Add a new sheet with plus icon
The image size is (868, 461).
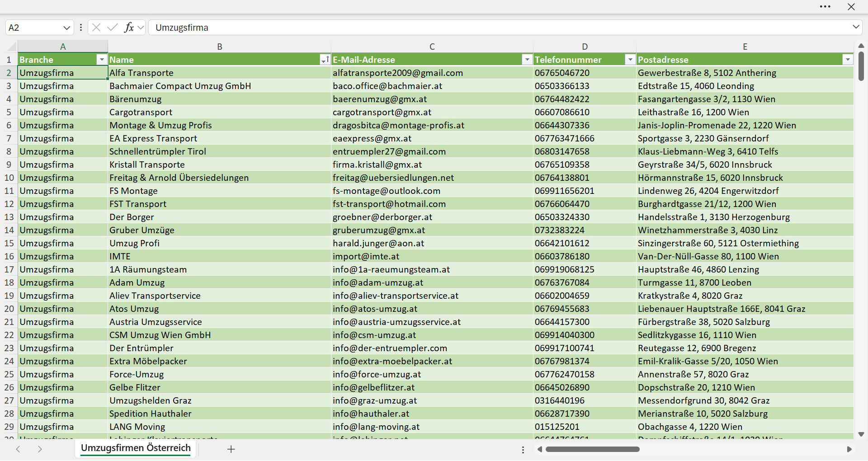pyautogui.click(x=231, y=449)
